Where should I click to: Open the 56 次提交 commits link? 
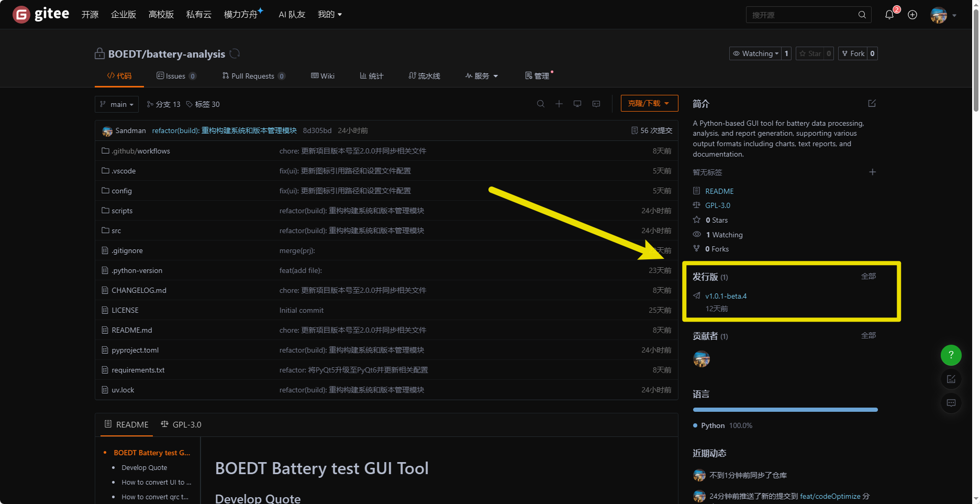click(652, 130)
